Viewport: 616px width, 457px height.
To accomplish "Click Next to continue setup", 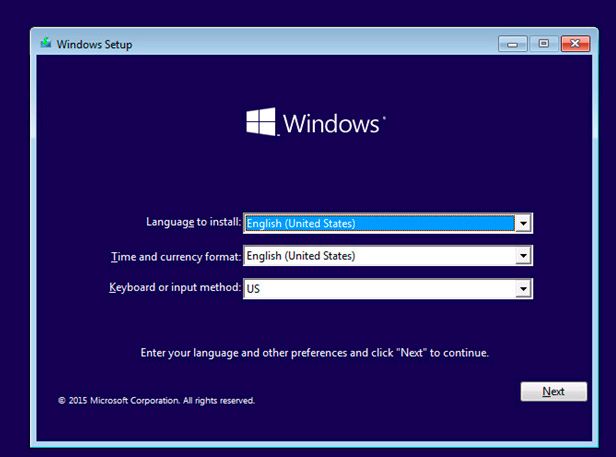I will 554,391.
